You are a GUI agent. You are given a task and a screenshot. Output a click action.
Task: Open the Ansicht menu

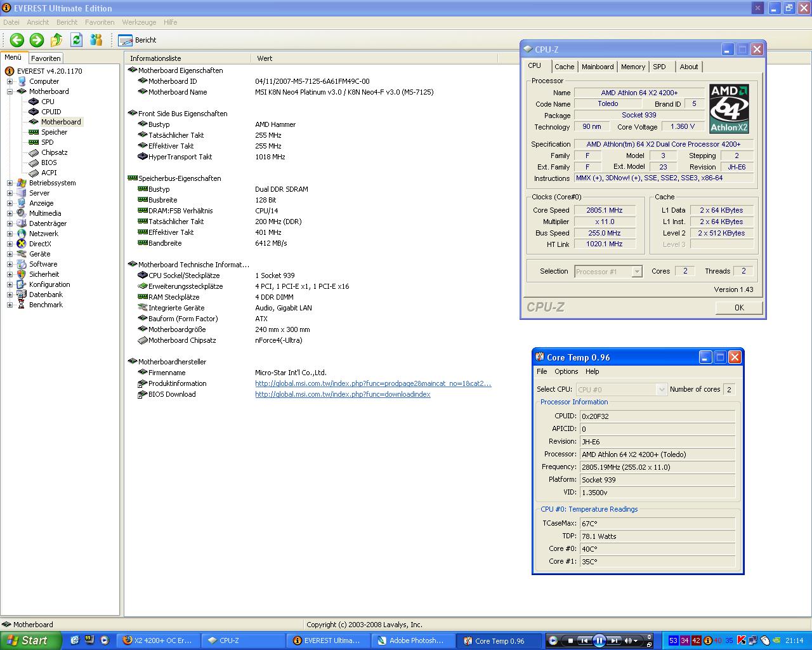pyautogui.click(x=38, y=22)
